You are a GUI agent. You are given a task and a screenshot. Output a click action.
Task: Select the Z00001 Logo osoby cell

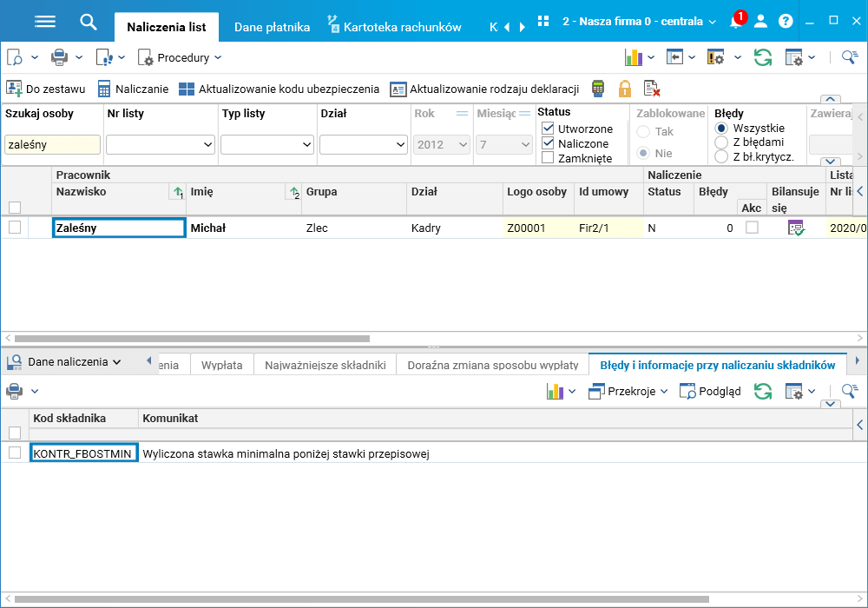pyautogui.click(x=538, y=228)
